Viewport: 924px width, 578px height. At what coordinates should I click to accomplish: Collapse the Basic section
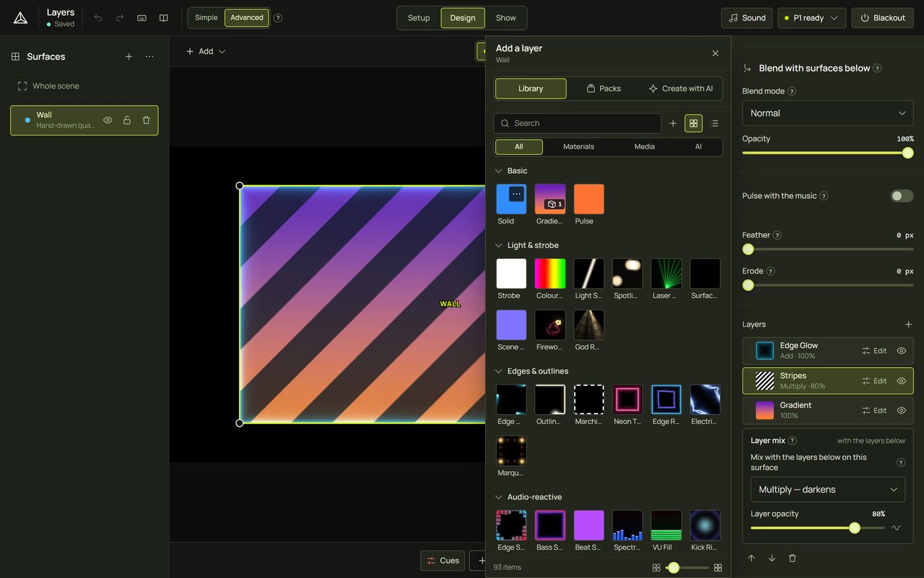(499, 171)
